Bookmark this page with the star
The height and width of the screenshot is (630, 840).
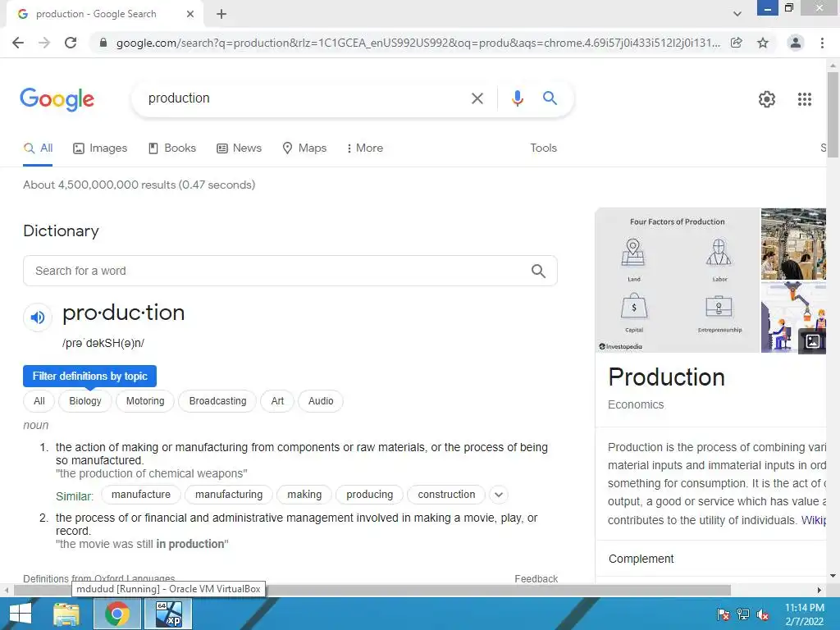[x=763, y=43]
